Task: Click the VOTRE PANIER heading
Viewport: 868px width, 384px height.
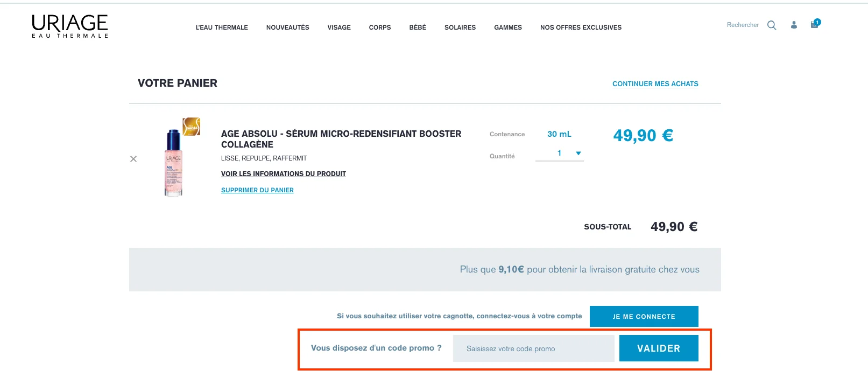Action: click(x=178, y=83)
